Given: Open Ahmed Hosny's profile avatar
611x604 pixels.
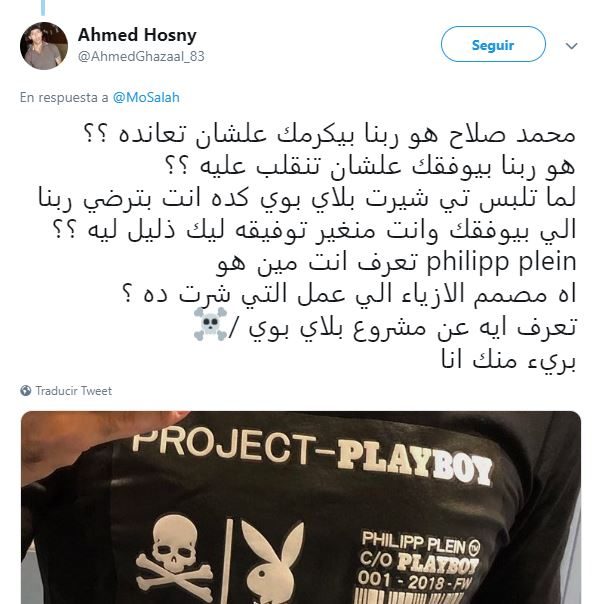Looking at the screenshot, I should tap(44, 46).
